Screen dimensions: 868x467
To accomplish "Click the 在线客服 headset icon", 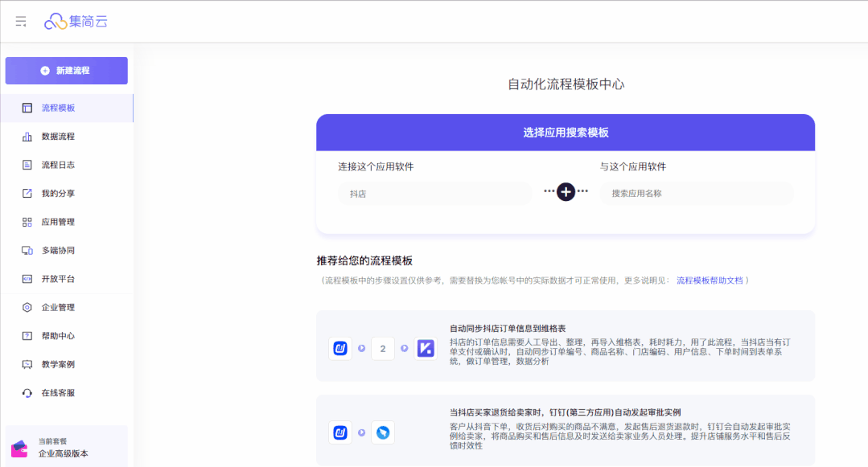I will (x=27, y=393).
